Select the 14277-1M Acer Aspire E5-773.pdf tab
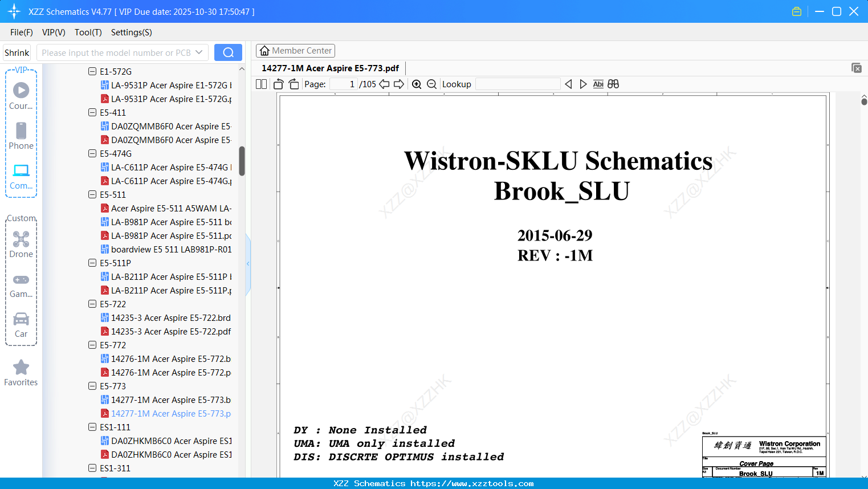The width and height of the screenshot is (868, 489). click(331, 68)
